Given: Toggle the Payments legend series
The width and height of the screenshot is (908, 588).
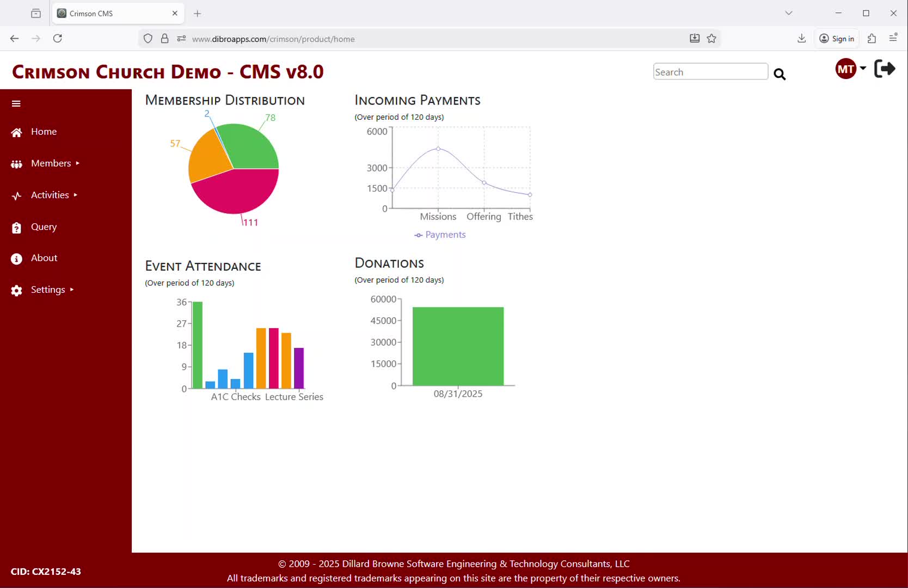Looking at the screenshot, I should (440, 235).
